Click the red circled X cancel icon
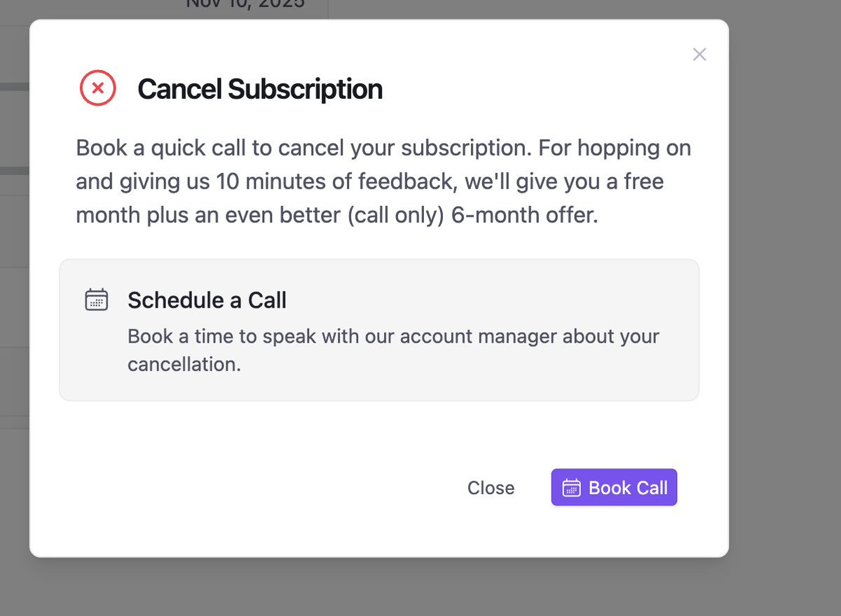841x616 pixels. click(x=98, y=88)
